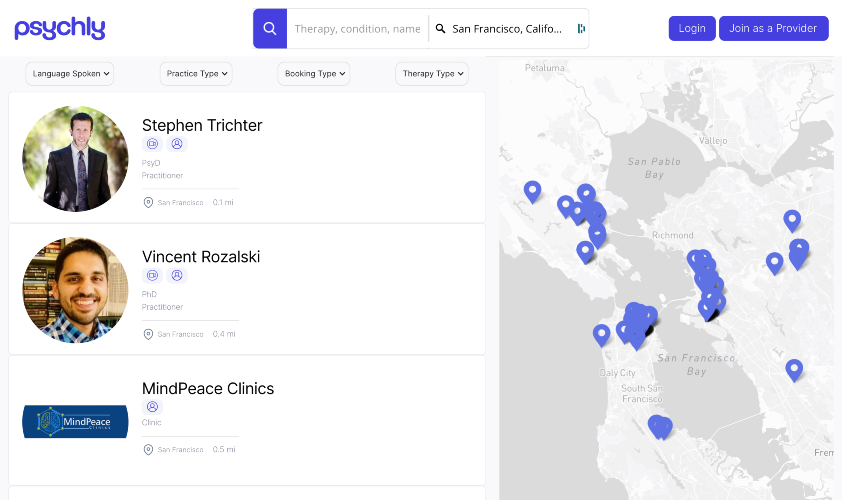Image resolution: width=842 pixels, height=500 pixels.
Task: Click Join as a Provider button
Action: pyautogui.click(x=773, y=28)
